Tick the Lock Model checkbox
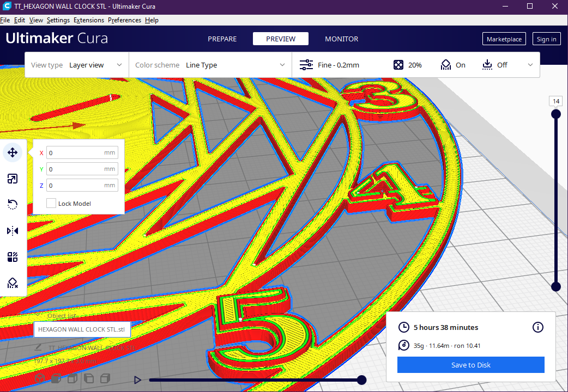This screenshot has height=392, width=568. pos(51,203)
